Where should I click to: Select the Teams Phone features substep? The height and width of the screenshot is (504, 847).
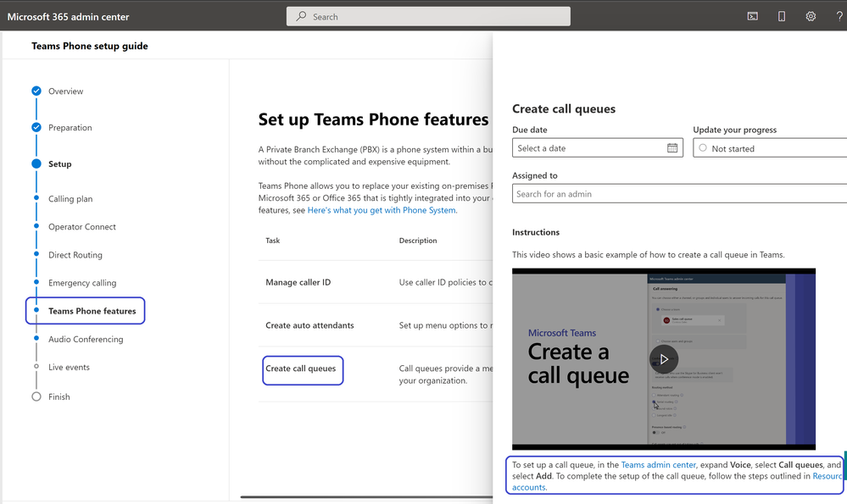tap(92, 311)
